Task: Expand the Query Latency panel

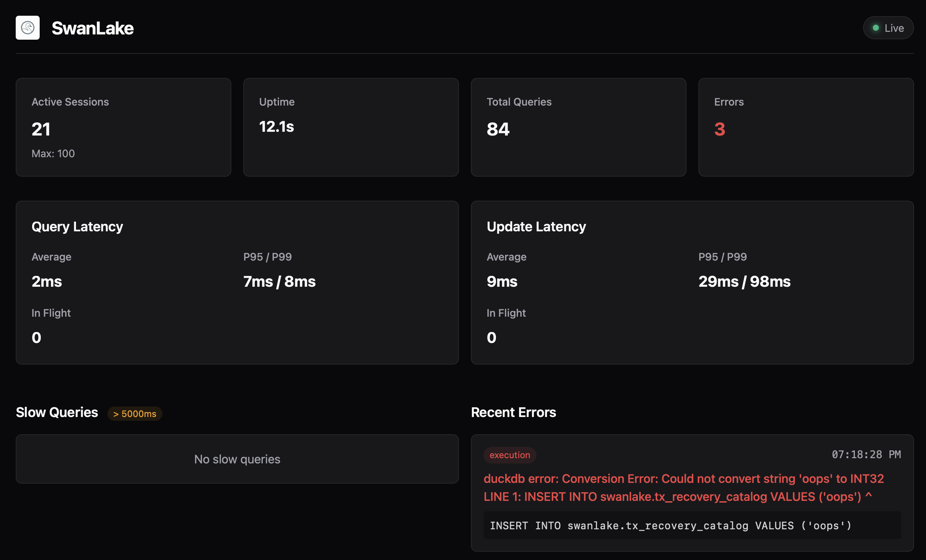Action: pos(237,282)
